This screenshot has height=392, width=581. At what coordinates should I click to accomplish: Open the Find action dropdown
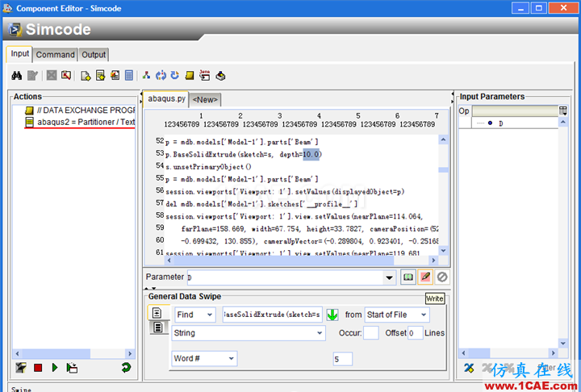(209, 315)
